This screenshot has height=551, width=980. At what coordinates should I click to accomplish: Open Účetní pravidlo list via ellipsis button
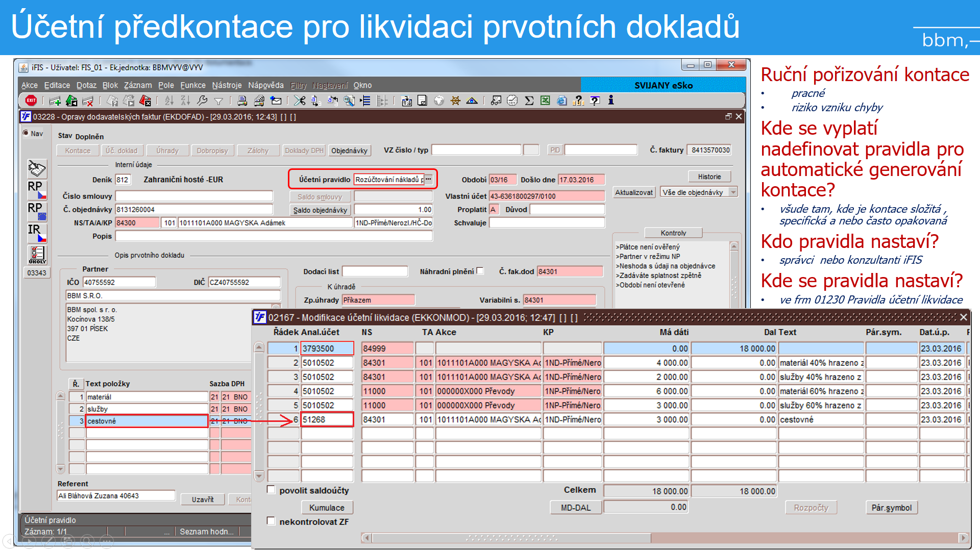(x=428, y=179)
